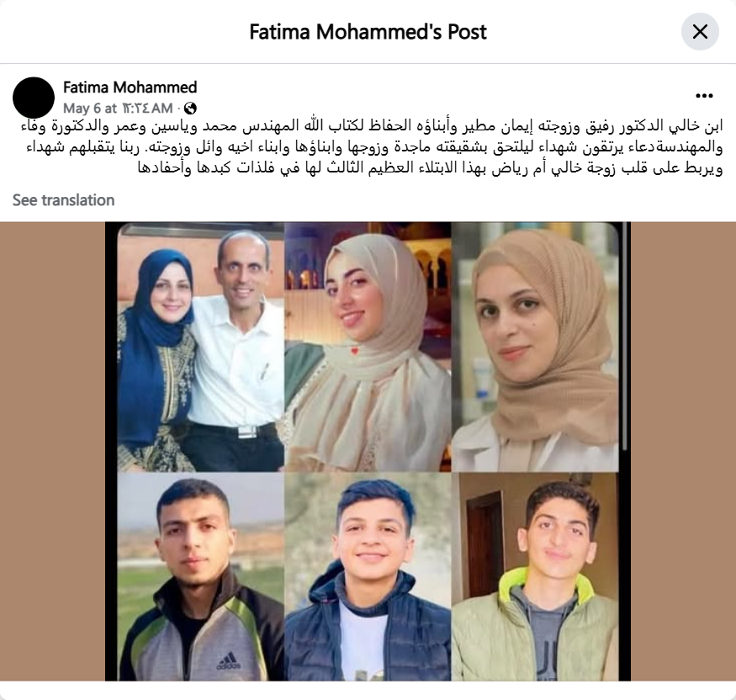The width and height of the screenshot is (736, 700).
Task: Open Fatima Mohammed author name link
Action: click(130, 87)
